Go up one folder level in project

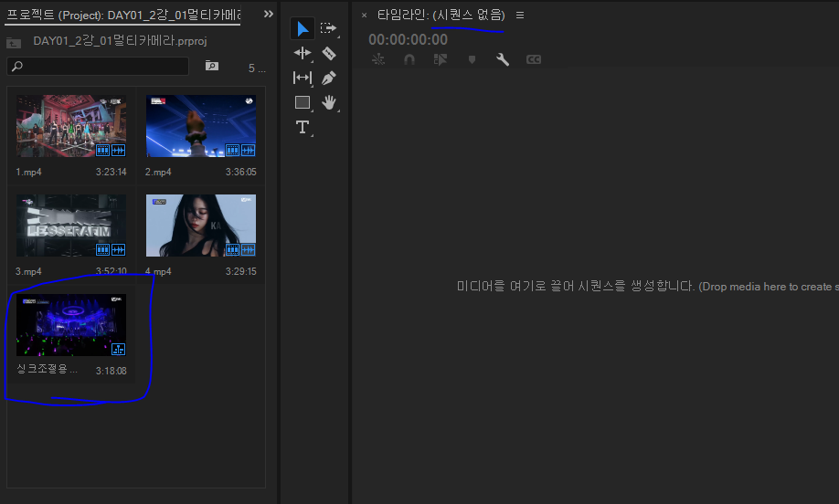coord(14,43)
